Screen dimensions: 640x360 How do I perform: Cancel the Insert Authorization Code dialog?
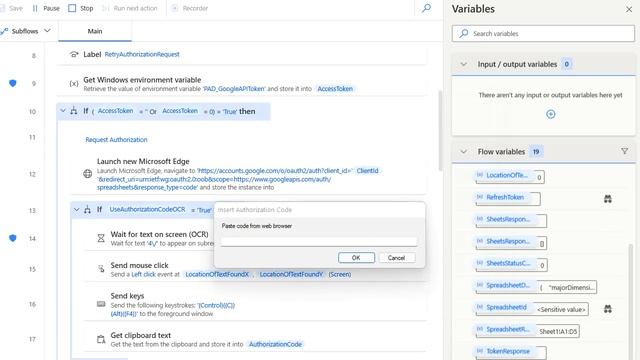(396, 258)
